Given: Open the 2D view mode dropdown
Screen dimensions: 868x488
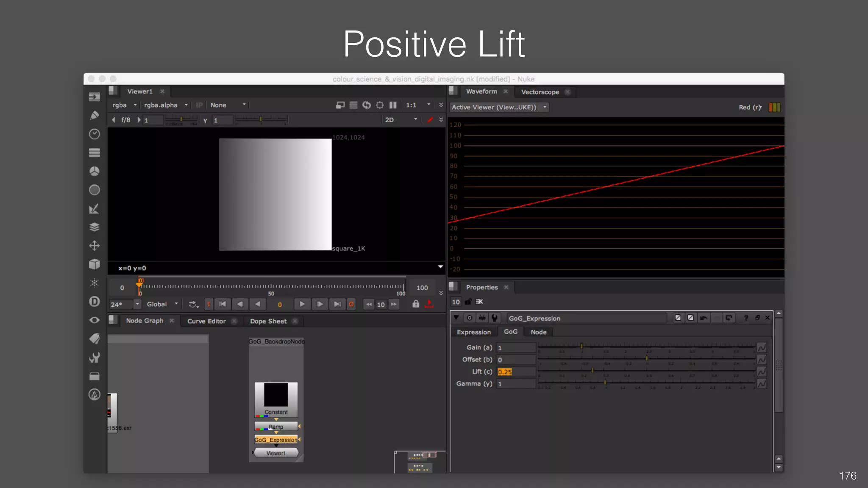Looking at the screenshot, I should [401, 120].
